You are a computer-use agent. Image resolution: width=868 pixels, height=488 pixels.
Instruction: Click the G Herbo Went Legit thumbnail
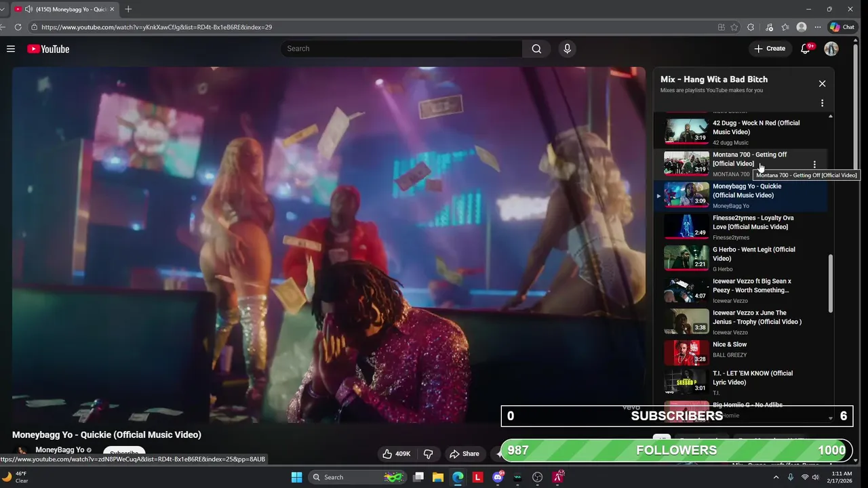tap(686, 258)
